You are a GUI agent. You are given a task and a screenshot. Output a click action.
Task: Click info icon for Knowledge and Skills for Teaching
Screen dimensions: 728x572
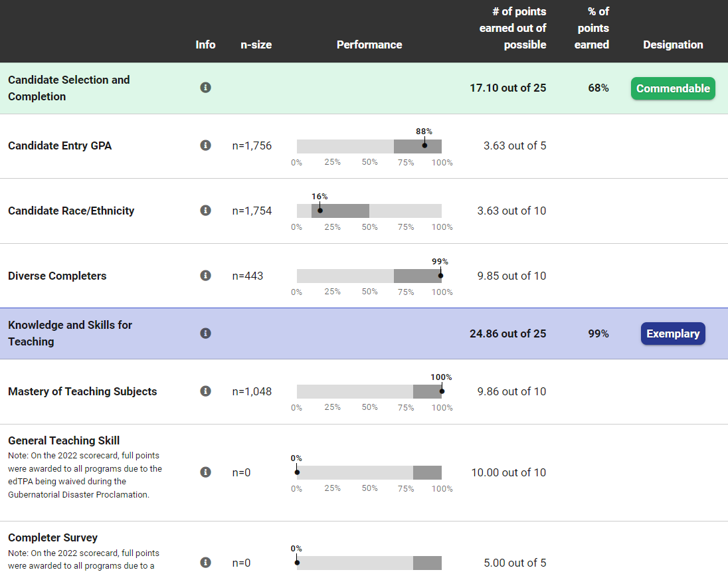[x=205, y=333]
